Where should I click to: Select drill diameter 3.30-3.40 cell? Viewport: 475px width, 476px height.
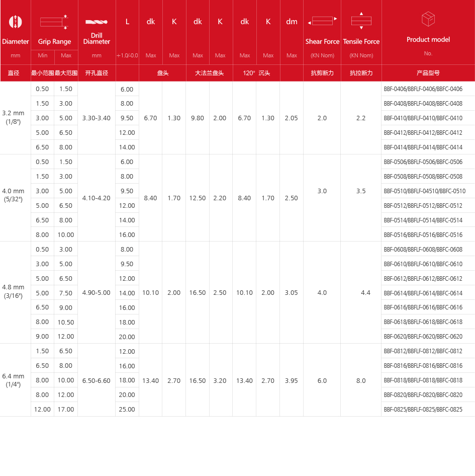pyautogui.click(x=97, y=118)
